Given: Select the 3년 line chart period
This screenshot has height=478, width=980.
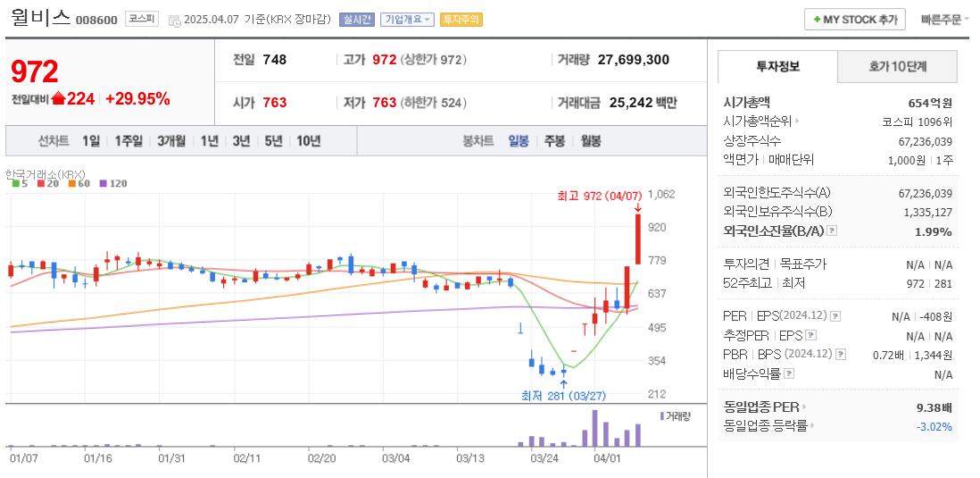Looking at the screenshot, I should point(241,141).
